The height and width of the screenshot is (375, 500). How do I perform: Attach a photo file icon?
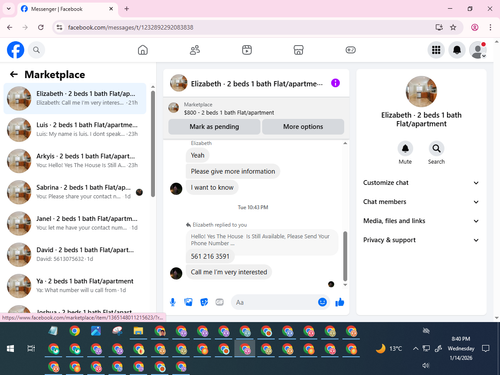[188, 302]
